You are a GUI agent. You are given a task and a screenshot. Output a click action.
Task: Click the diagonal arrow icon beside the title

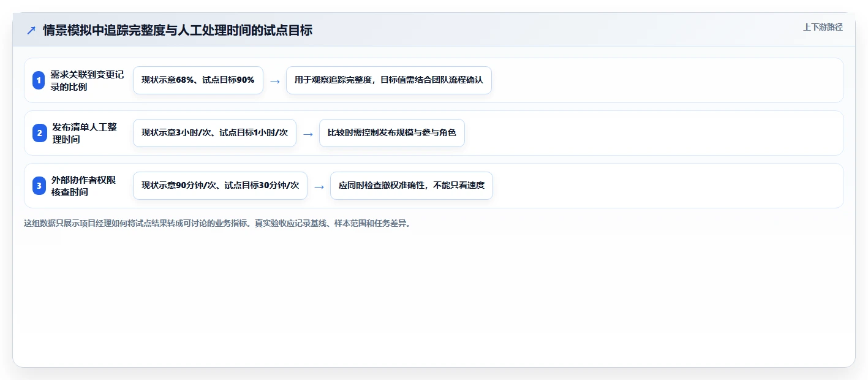[31, 30]
